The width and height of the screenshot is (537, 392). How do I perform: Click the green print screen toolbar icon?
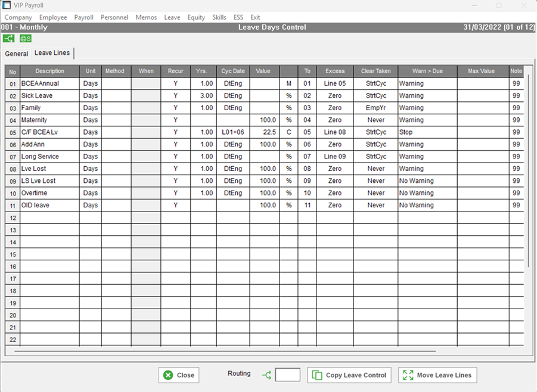[26, 39]
